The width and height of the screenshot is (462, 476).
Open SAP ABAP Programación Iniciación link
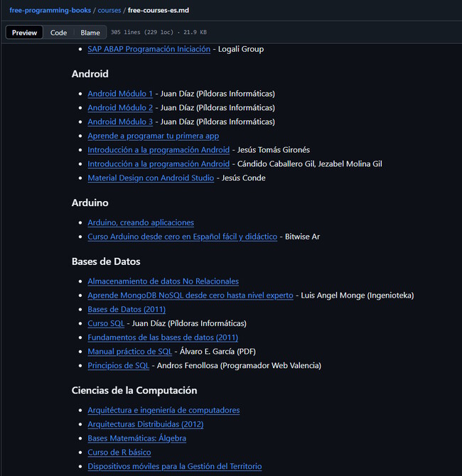click(x=149, y=49)
